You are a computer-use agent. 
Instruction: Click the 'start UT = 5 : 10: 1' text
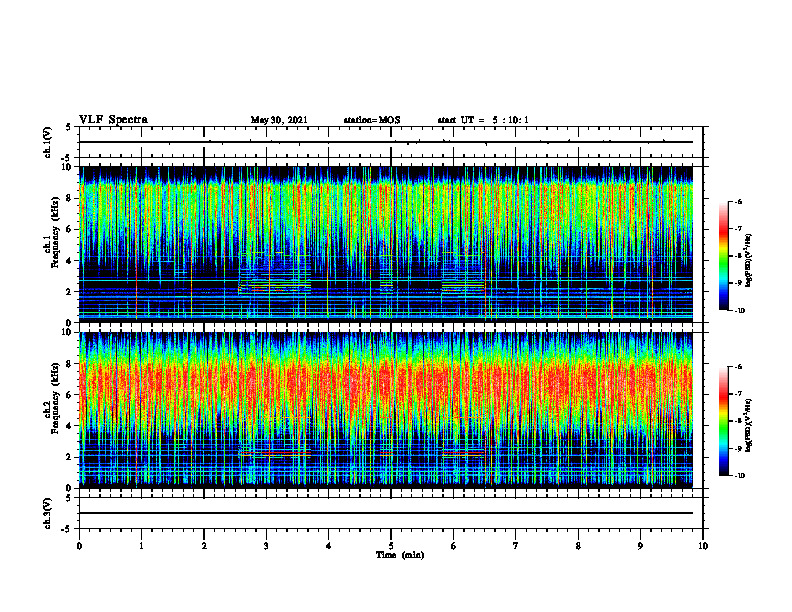tap(483, 120)
